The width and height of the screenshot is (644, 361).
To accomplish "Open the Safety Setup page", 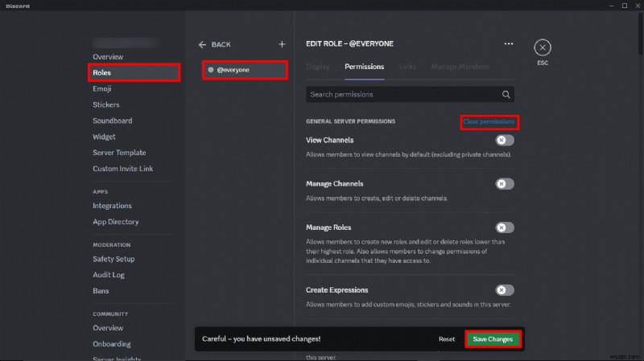I will [x=114, y=259].
